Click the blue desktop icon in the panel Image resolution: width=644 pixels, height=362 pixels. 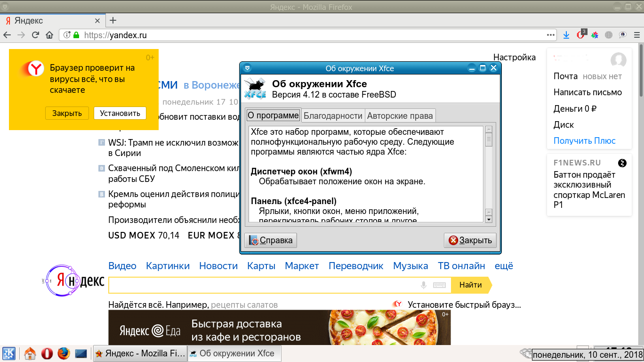81,353
